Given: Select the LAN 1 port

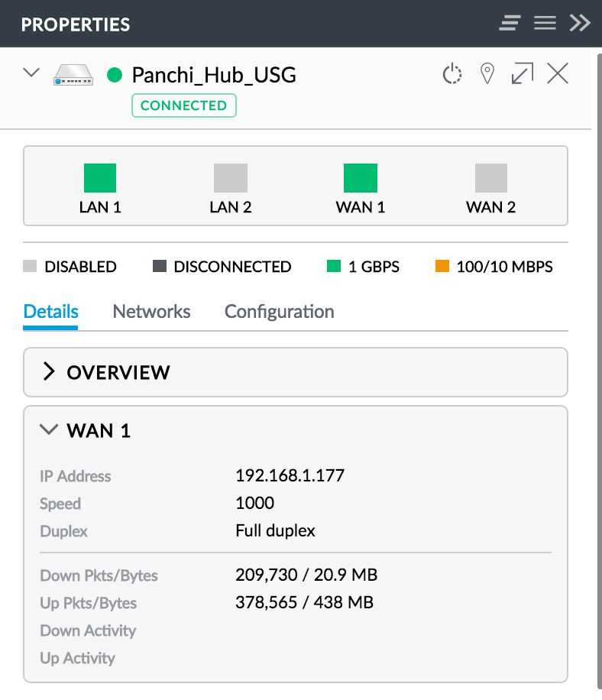Looking at the screenshot, I should pos(100,178).
